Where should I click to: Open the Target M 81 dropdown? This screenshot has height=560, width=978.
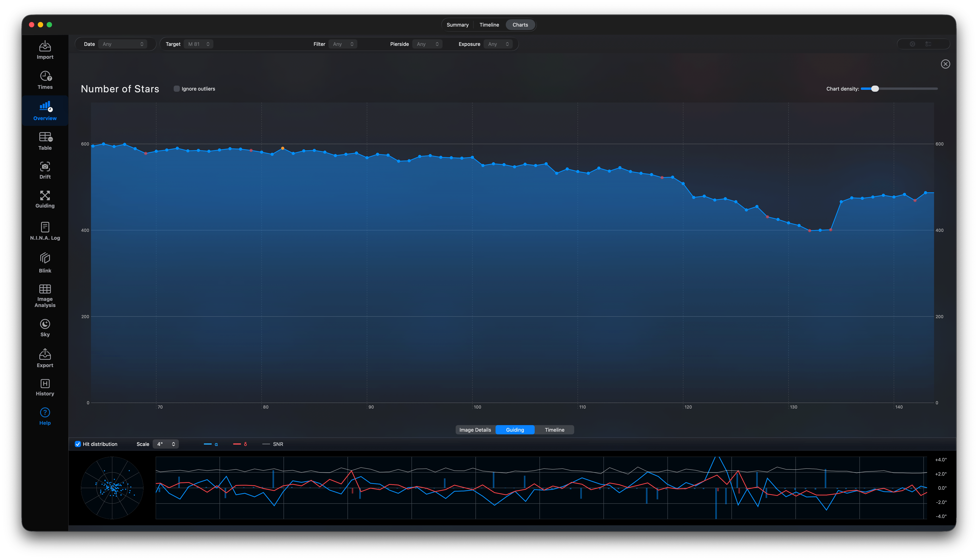tap(199, 44)
